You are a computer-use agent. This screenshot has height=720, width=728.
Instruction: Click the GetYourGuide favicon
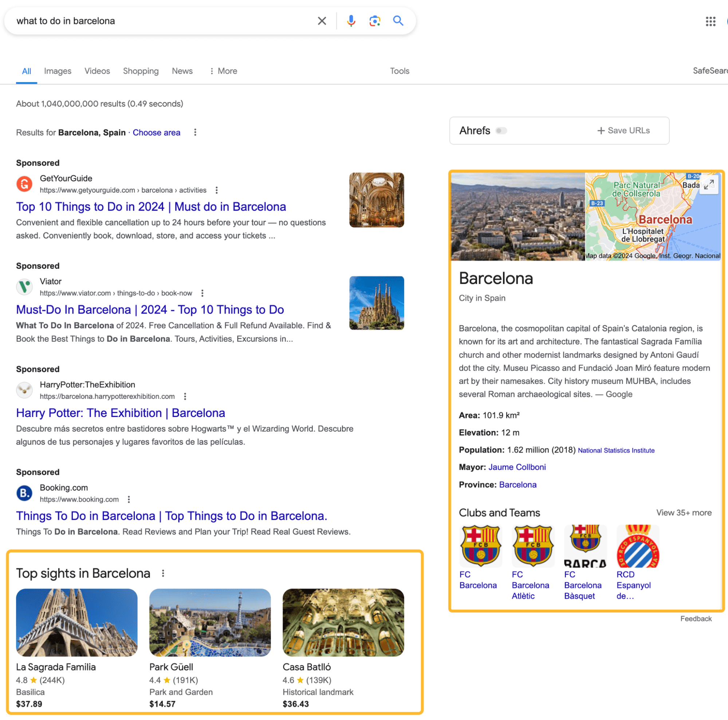24,184
